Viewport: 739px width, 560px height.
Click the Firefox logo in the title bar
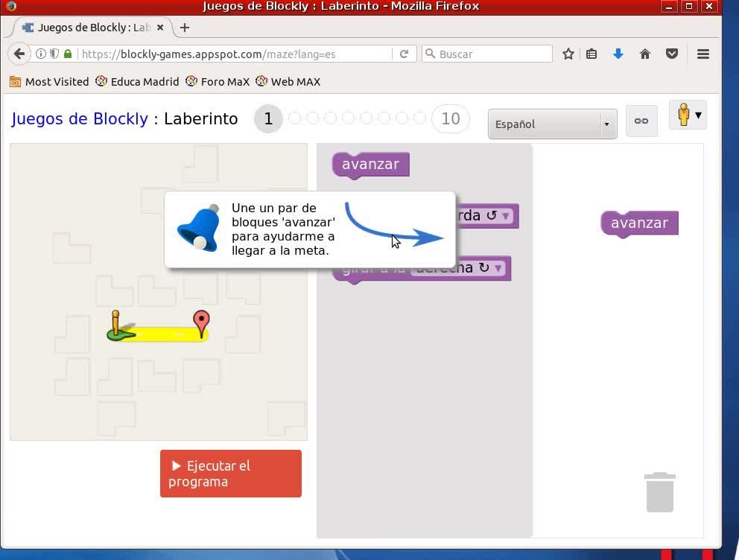(x=10, y=6)
